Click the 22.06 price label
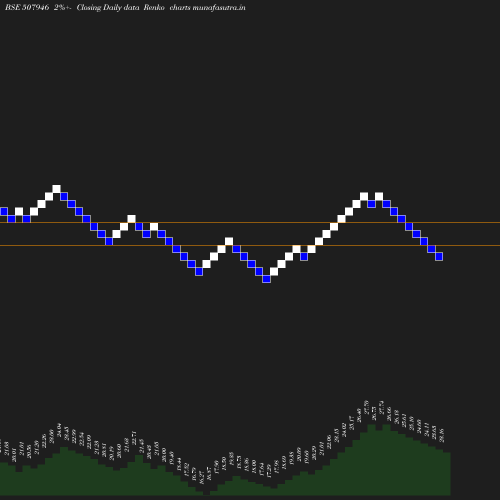The width and height of the screenshot is (500, 500). point(329,442)
